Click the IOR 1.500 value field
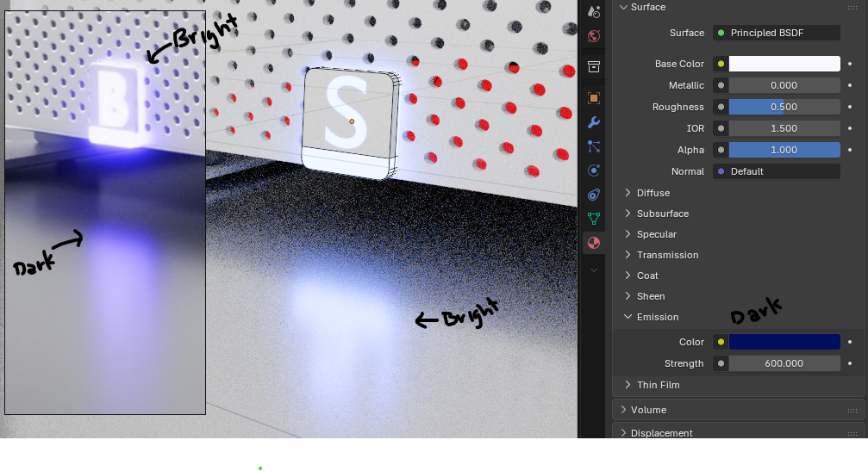Screen dimensions: 868x471 (784, 128)
